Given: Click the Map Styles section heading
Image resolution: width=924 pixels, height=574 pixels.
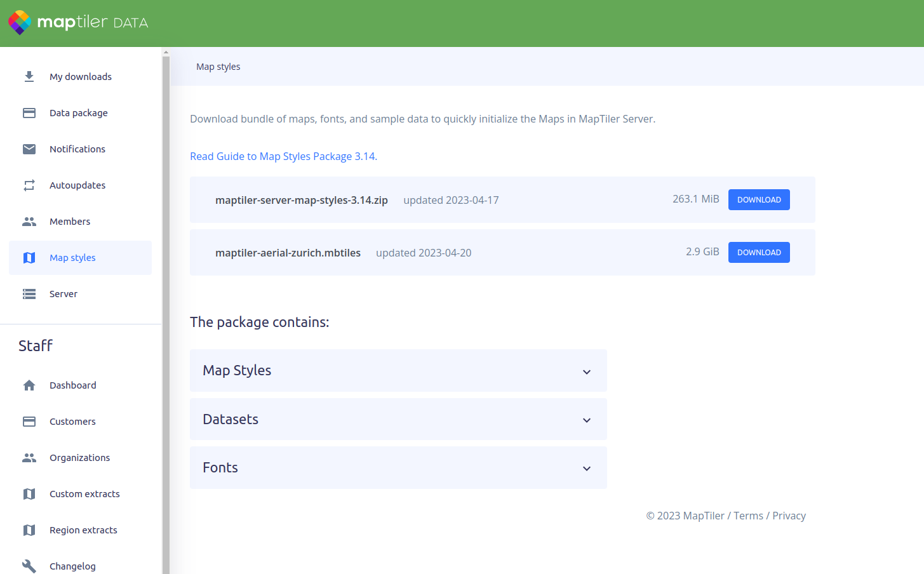Looking at the screenshot, I should [237, 371].
